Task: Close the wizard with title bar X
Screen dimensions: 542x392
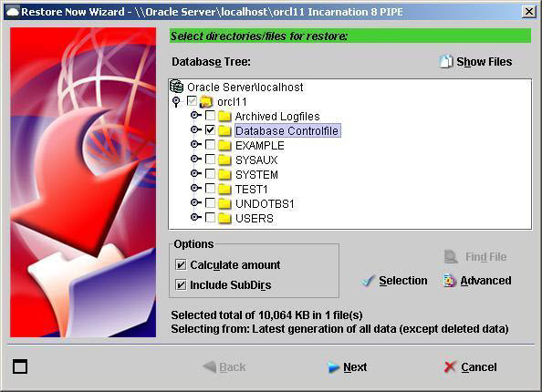Action: [529, 12]
